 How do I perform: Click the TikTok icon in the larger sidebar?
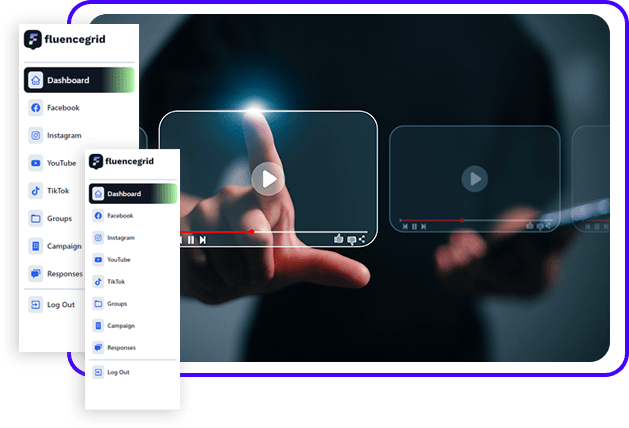pyautogui.click(x=35, y=191)
